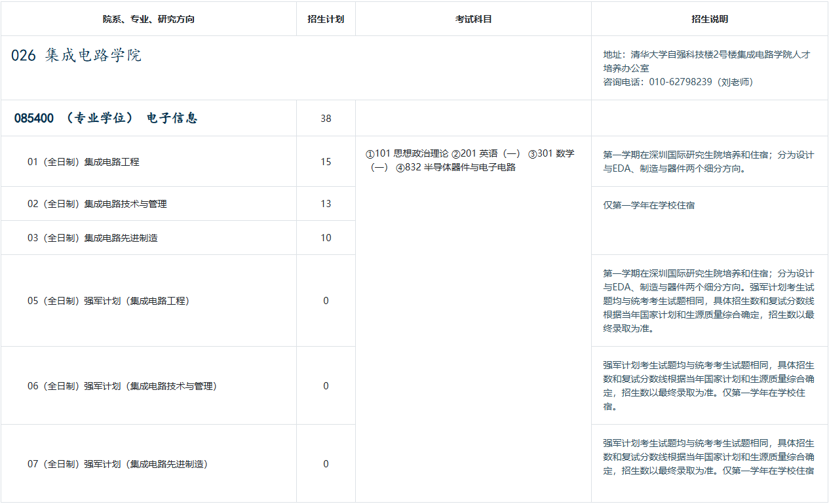Click the enrollment count 15

326,162
